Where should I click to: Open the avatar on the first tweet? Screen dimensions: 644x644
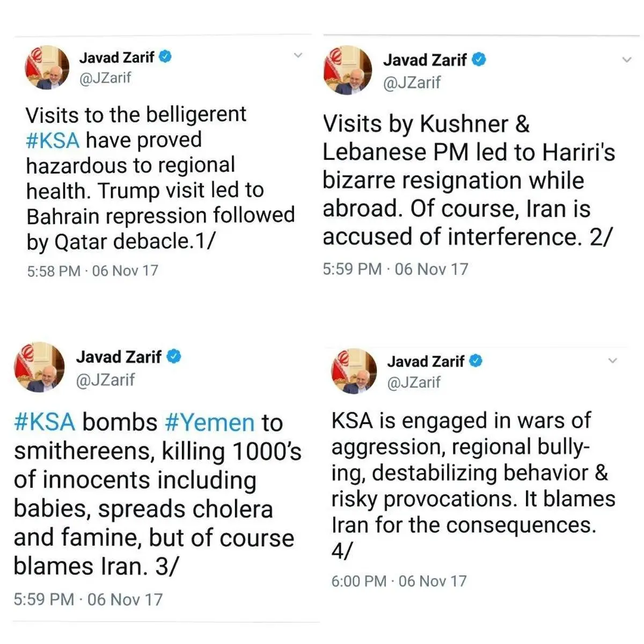click(x=47, y=67)
